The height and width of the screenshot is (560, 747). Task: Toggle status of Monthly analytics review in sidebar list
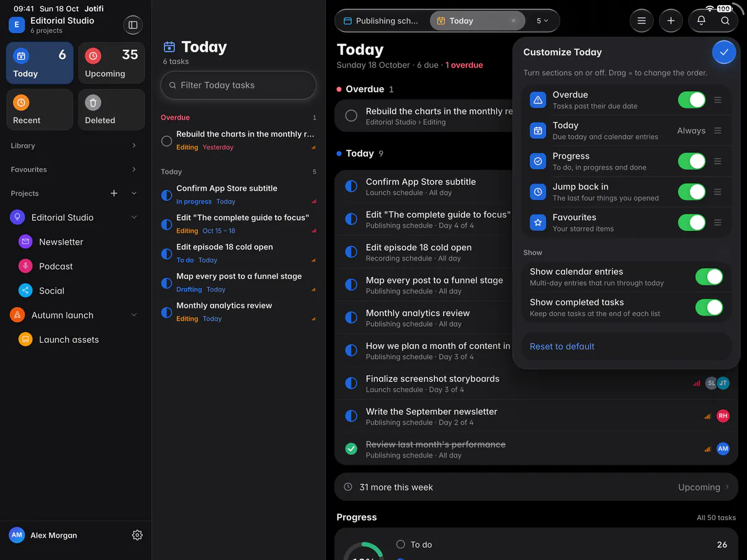166,312
